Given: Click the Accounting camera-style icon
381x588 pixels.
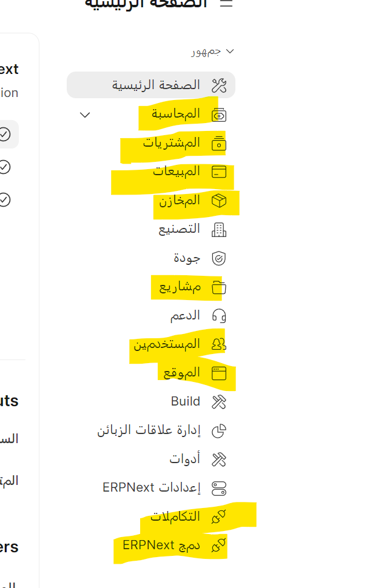Looking at the screenshot, I should click(219, 115).
